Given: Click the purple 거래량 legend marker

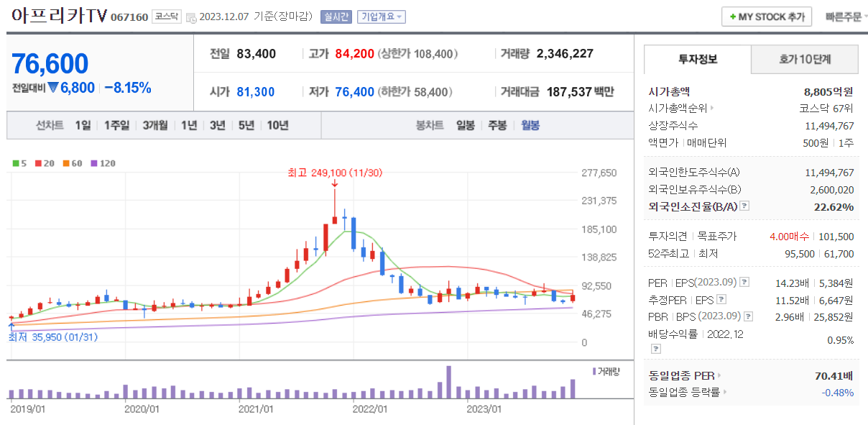Looking at the screenshot, I should click(594, 371).
